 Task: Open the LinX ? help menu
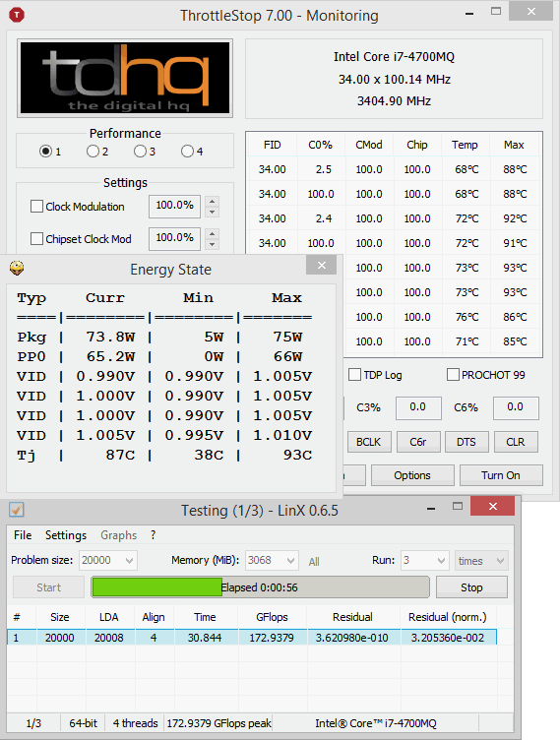pos(153,535)
